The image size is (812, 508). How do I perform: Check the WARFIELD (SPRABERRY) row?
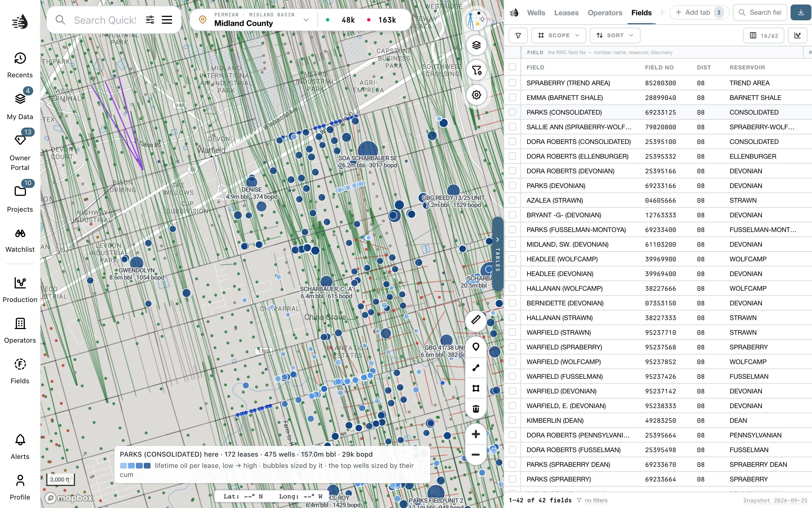point(512,347)
